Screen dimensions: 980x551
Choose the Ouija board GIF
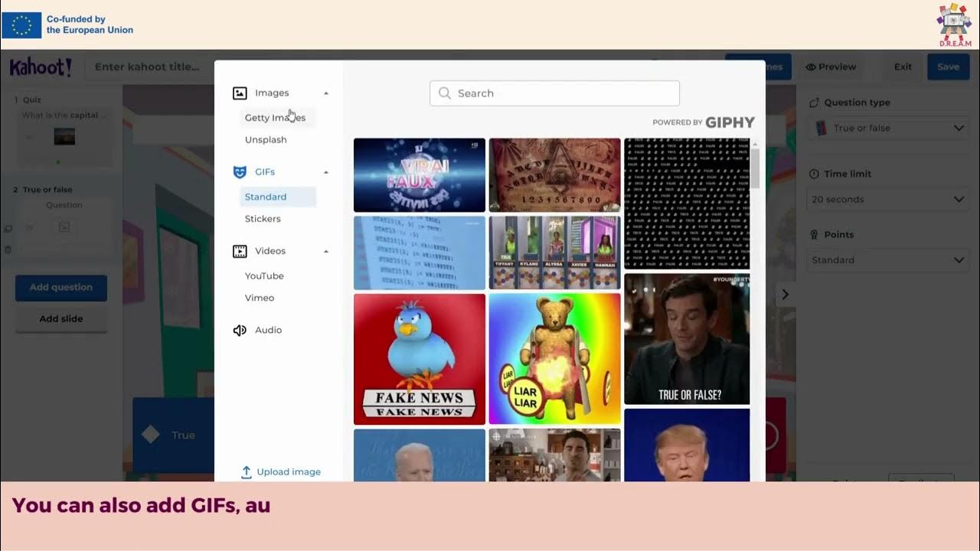coord(554,175)
